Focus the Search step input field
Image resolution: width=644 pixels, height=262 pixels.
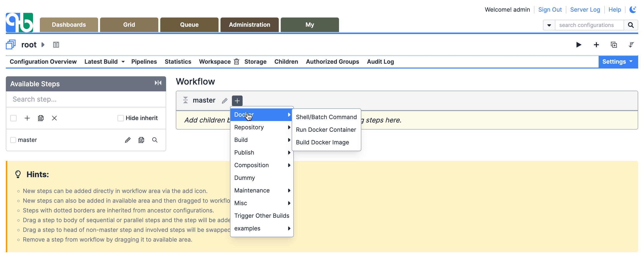[x=86, y=99]
